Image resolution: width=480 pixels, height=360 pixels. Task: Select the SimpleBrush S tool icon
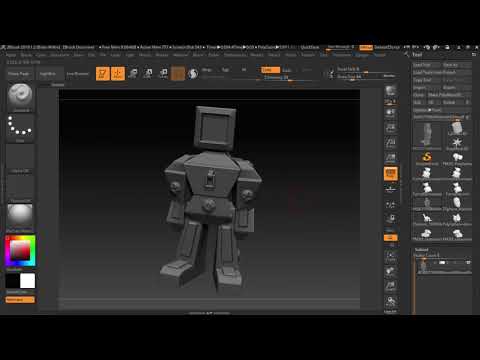point(427,158)
